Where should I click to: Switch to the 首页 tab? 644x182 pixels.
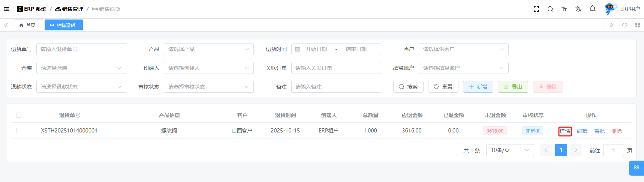(x=28, y=25)
